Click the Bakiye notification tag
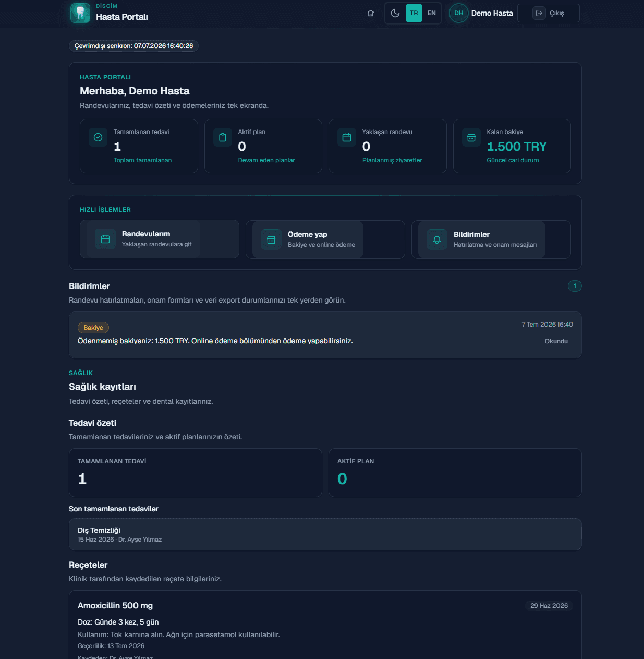The image size is (644, 659). (x=93, y=328)
